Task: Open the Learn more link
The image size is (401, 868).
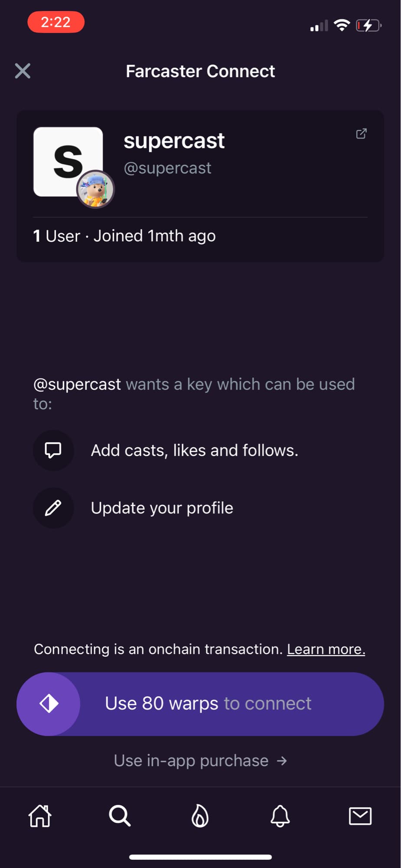Action: pyautogui.click(x=326, y=649)
